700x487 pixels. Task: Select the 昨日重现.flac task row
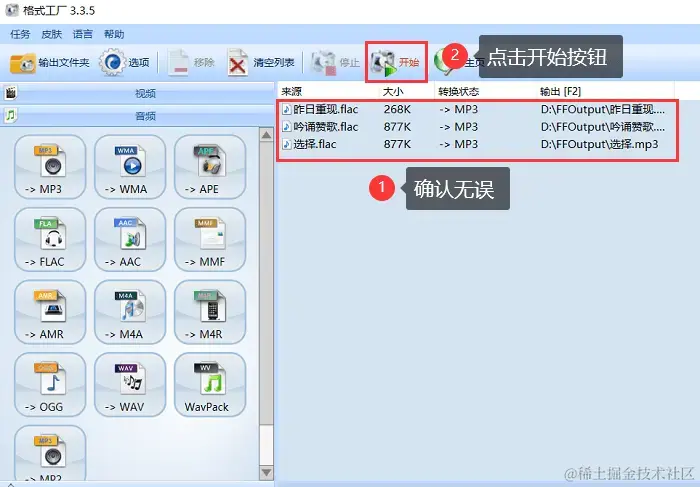[477, 109]
